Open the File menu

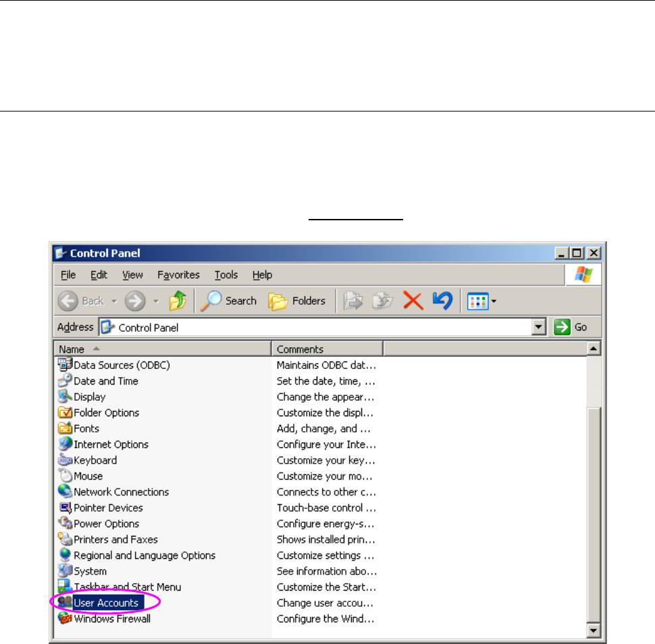(68, 274)
